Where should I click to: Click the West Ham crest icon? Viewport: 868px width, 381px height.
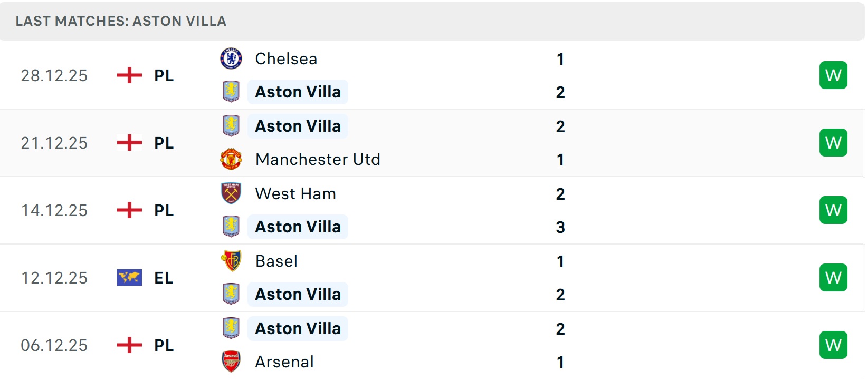point(231,193)
